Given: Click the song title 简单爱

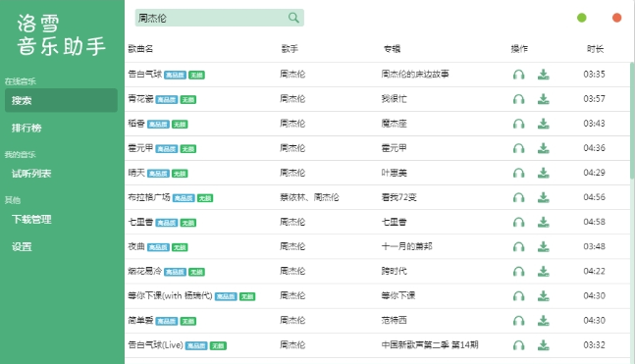Looking at the screenshot, I should 140,320.
